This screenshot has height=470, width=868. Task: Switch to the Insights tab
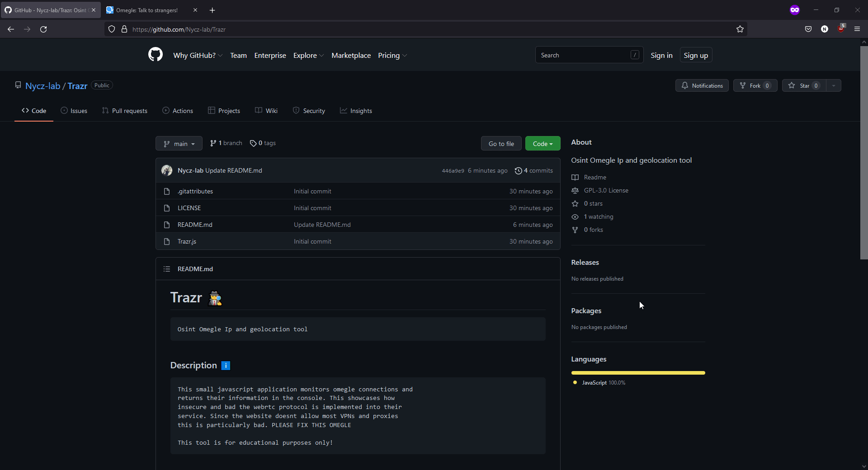click(x=356, y=111)
